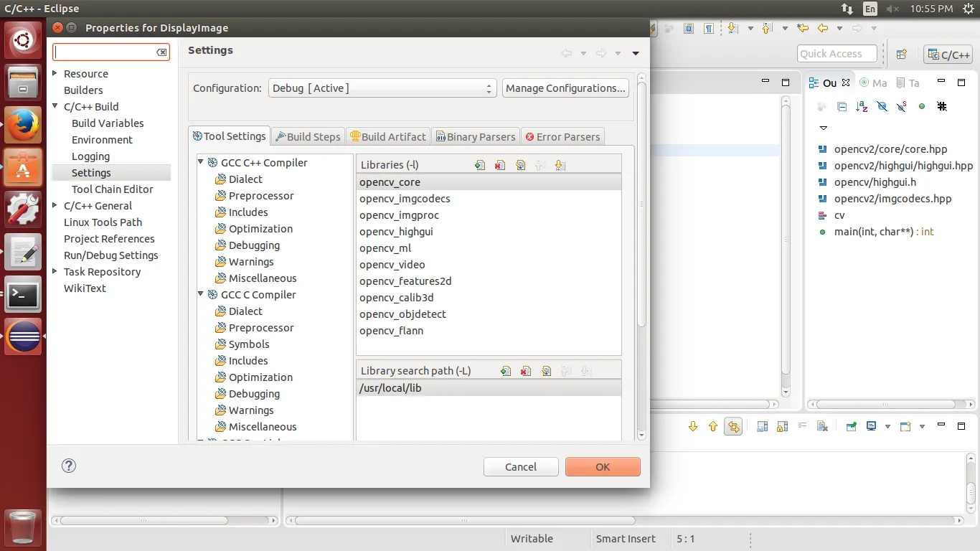The height and width of the screenshot is (551, 980).
Task: Toggle show console on output change
Action: [733, 426]
